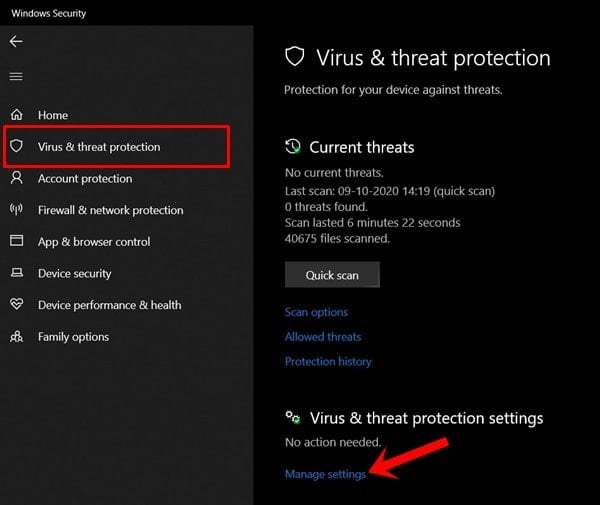
Task: Open Protection history link
Action: (x=328, y=361)
